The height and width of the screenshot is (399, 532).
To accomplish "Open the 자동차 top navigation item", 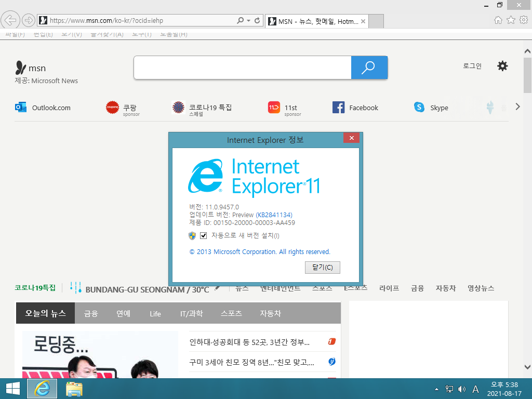I will (x=446, y=288).
